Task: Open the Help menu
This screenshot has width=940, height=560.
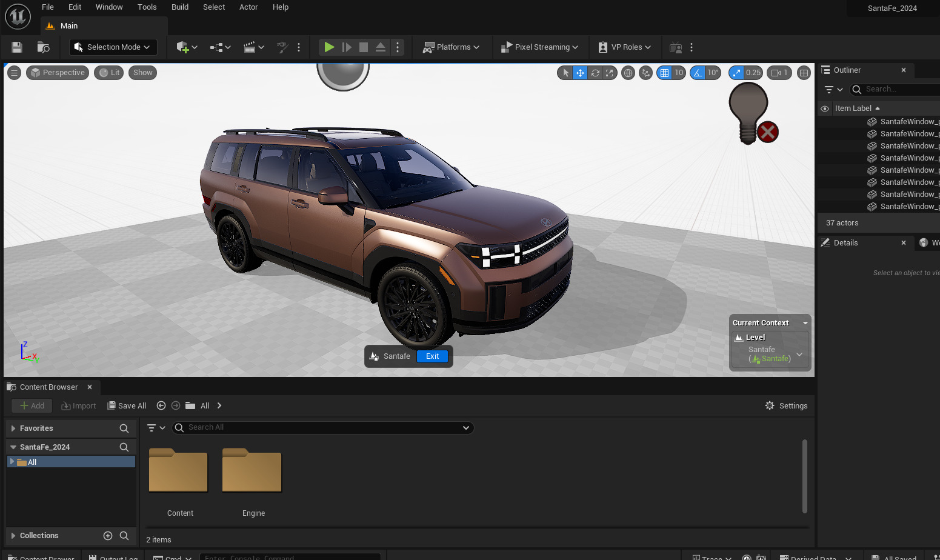Action: (x=281, y=7)
